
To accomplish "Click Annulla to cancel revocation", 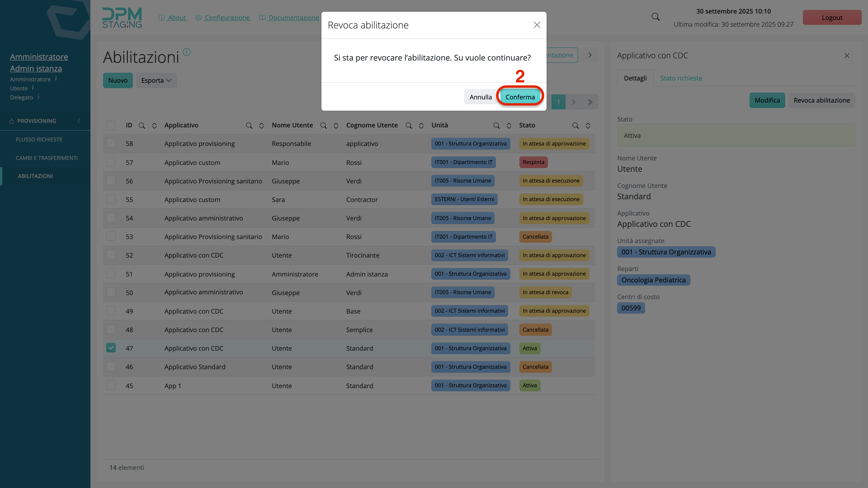I will tap(481, 97).
